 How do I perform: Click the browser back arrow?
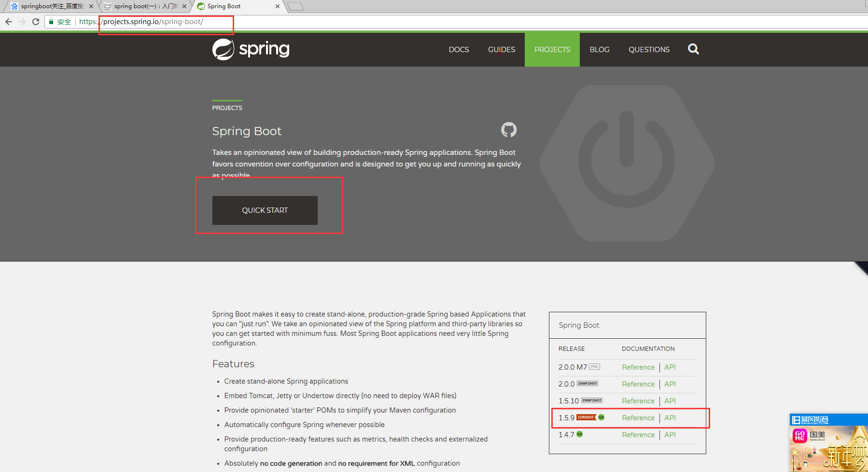pos(9,22)
